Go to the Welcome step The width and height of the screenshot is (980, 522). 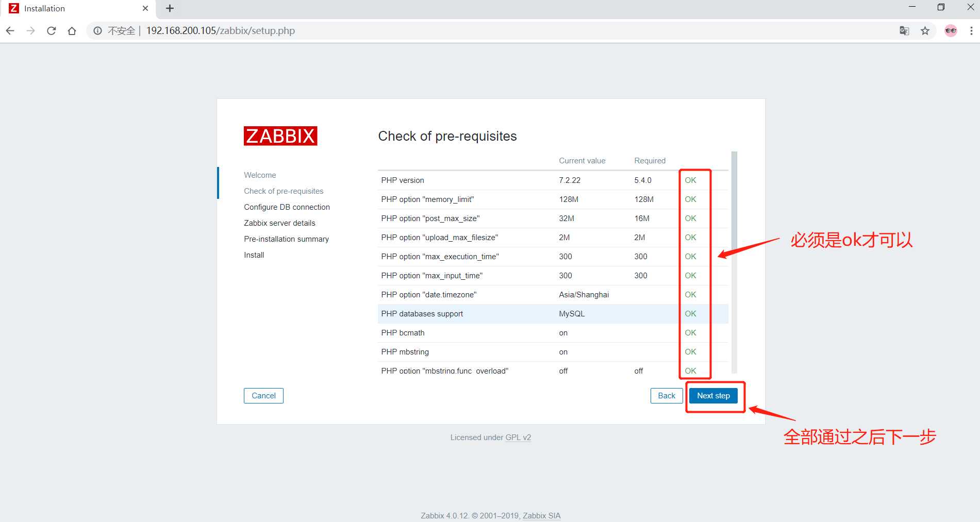tap(260, 175)
